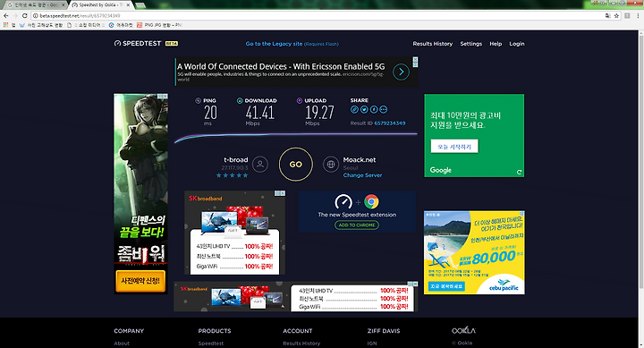The image size is (644, 348).
Task: Click the site info icon in the address bar
Action: [x=35, y=15]
